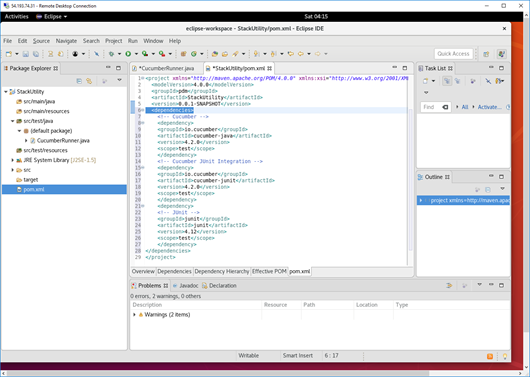Click RSS feed icon in status bar

490,356
